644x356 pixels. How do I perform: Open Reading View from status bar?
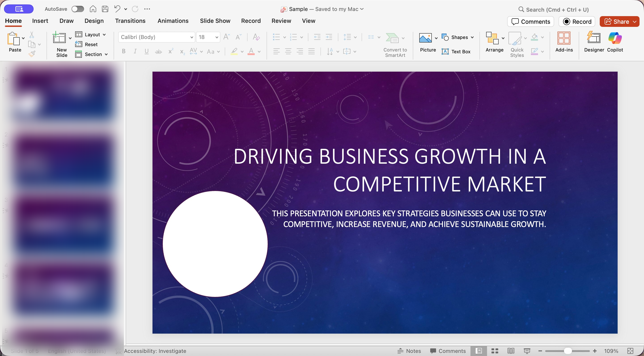pyautogui.click(x=511, y=351)
